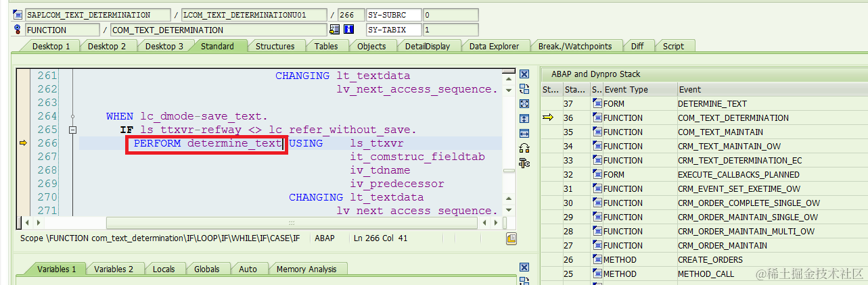Click the swap tool icon beside editor
Screen dimensions: 868x285
point(524,88)
